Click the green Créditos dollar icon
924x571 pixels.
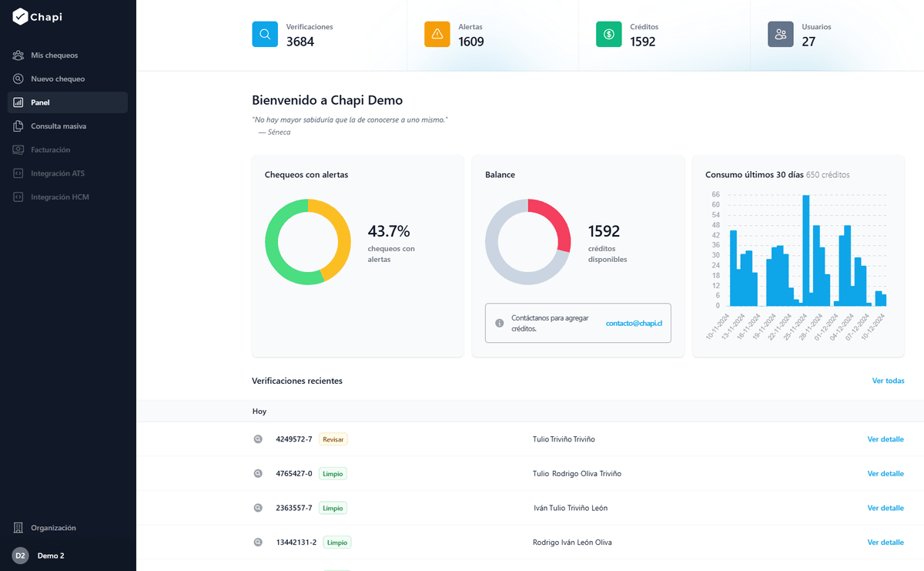pos(609,35)
